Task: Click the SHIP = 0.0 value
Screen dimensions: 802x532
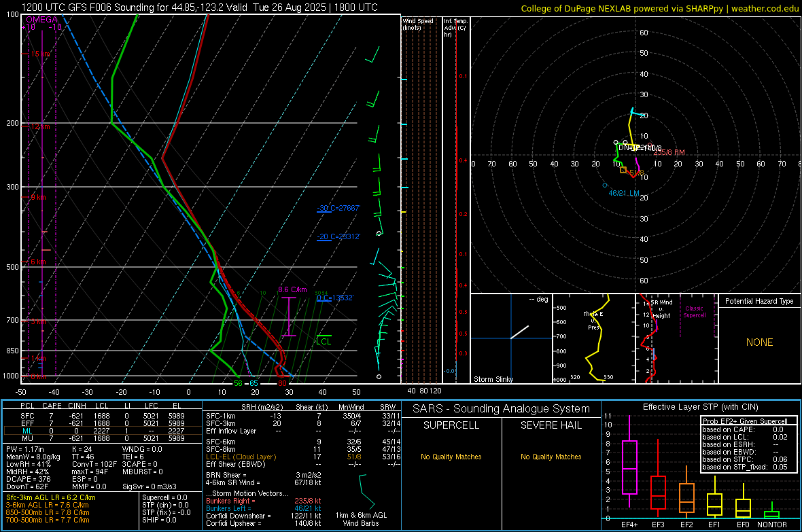Action: point(159,520)
